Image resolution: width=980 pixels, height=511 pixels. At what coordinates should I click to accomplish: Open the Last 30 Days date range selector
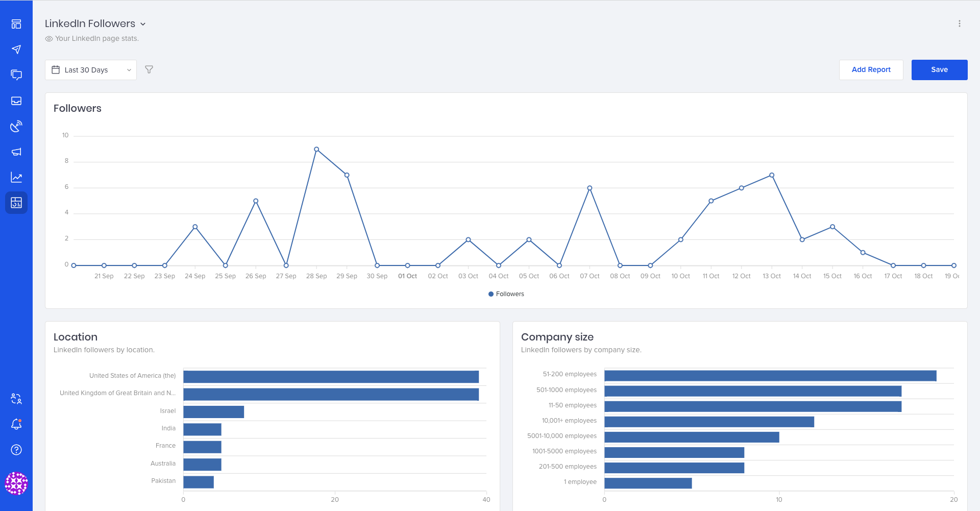(x=90, y=70)
